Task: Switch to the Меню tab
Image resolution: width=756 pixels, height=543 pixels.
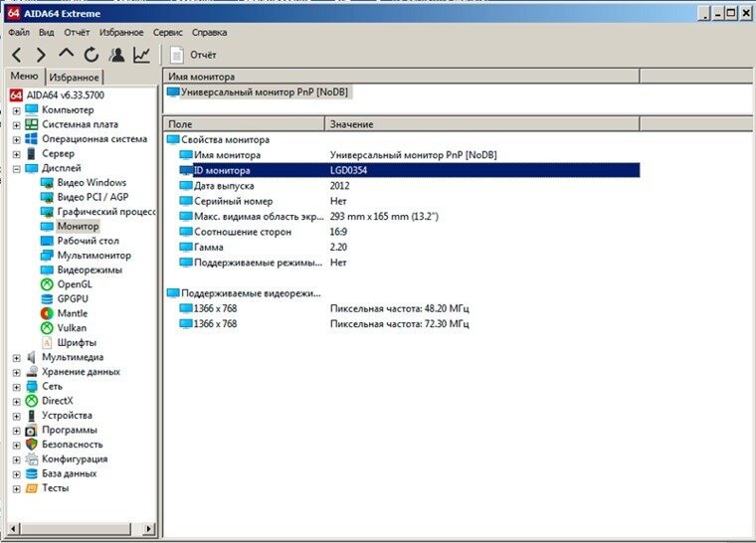Action: tap(25, 77)
